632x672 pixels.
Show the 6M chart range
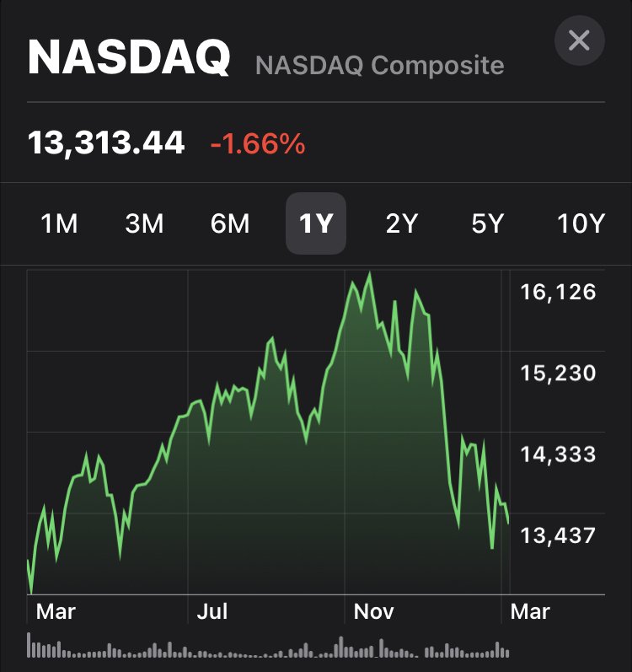[230, 223]
